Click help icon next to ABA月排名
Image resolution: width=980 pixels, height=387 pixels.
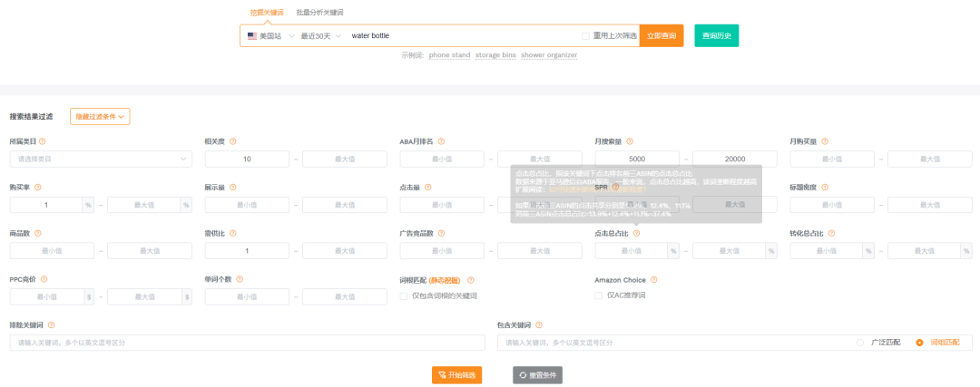click(439, 141)
